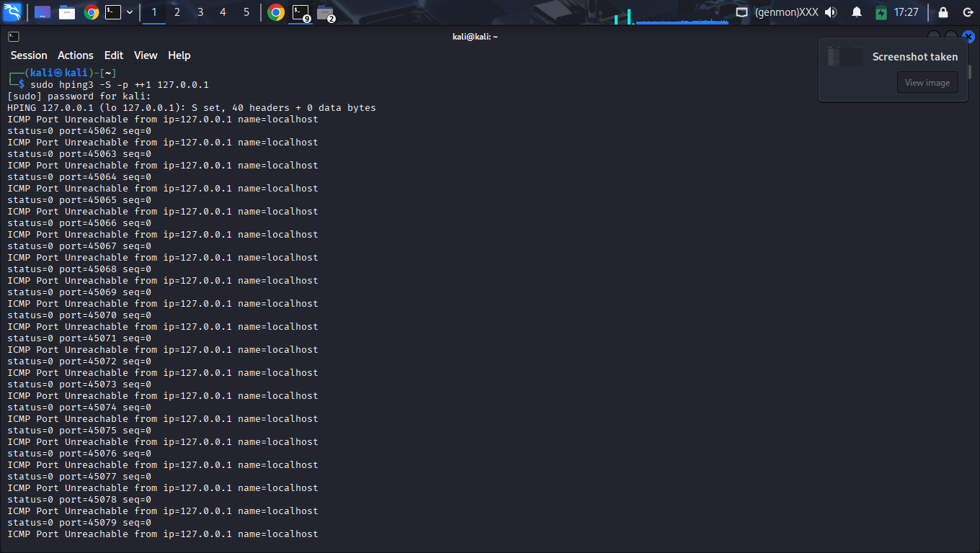Launch Chrome from the panel launcher

coord(91,12)
